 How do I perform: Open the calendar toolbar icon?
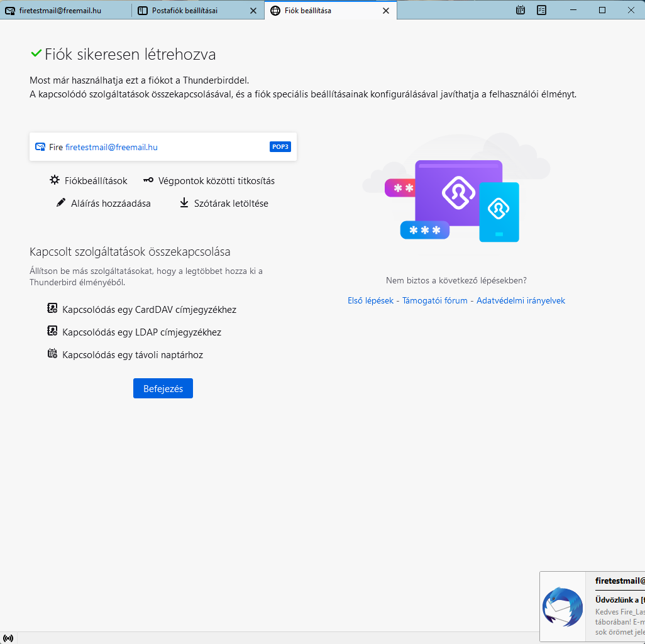(x=521, y=10)
